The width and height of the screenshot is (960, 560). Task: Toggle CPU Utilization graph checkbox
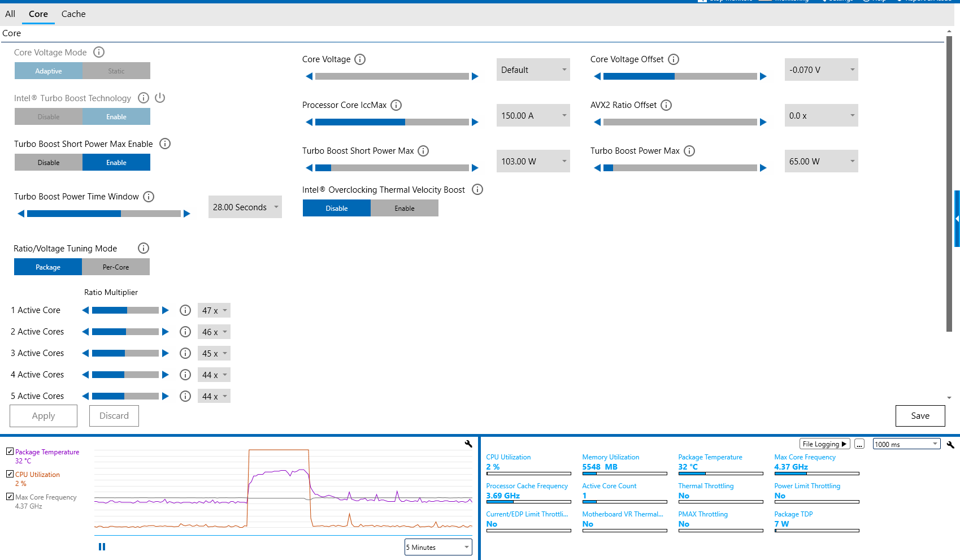[10, 474]
